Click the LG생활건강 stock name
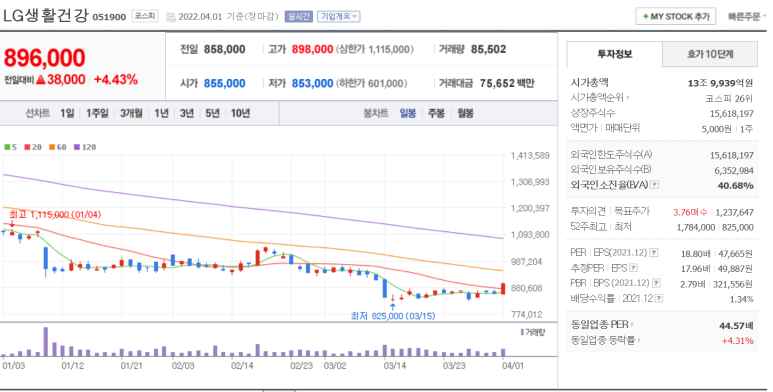This screenshot has height=392, width=773. point(45,16)
